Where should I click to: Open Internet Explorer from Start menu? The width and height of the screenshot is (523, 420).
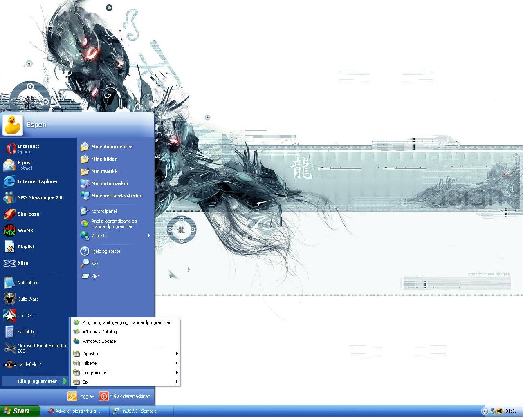point(38,181)
